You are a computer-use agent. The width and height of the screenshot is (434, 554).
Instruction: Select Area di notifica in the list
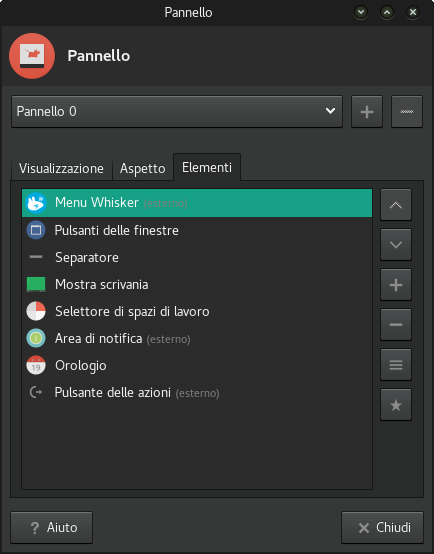tap(197, 338)
